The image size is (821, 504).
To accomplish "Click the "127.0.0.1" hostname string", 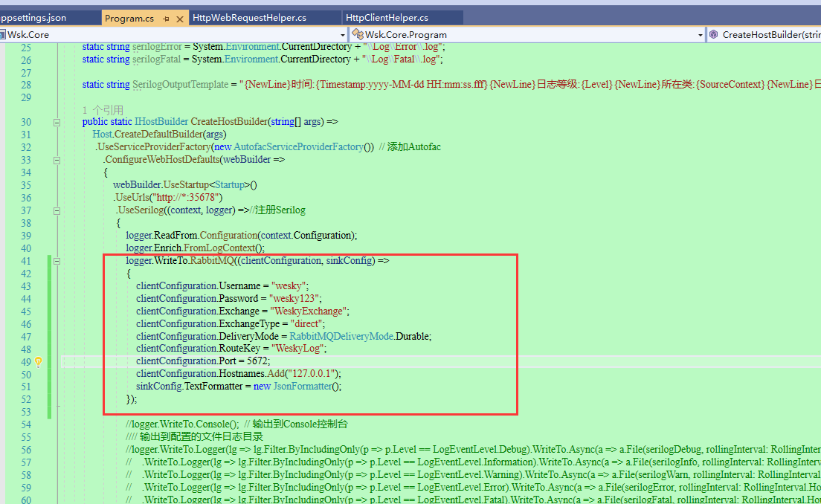I will pyautogui.click(x=312, y=373).
